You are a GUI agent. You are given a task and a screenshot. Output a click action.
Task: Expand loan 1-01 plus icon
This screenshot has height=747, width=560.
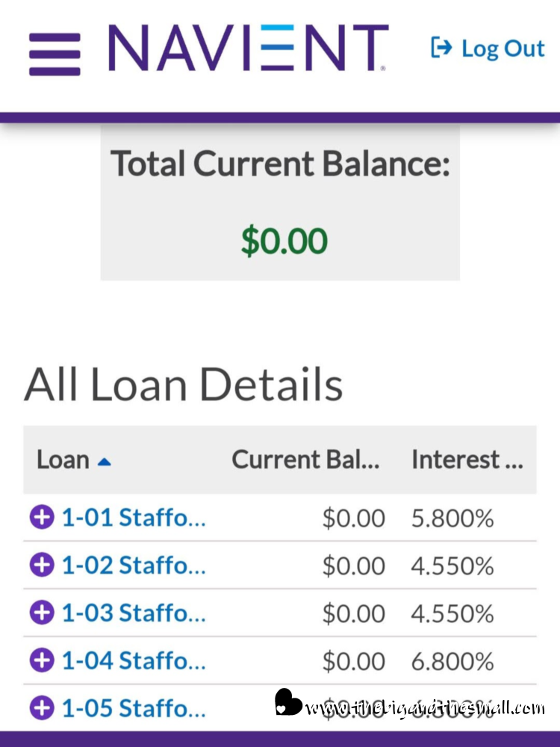click(x=42, y=517)
